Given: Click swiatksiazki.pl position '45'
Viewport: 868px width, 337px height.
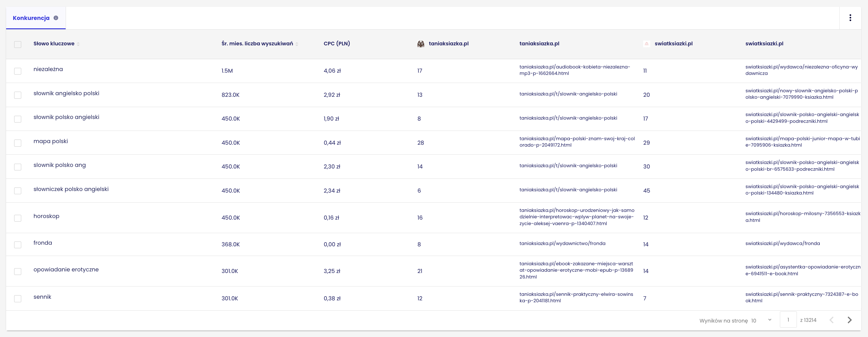Looking at the screenshot, I should point(646,191).
